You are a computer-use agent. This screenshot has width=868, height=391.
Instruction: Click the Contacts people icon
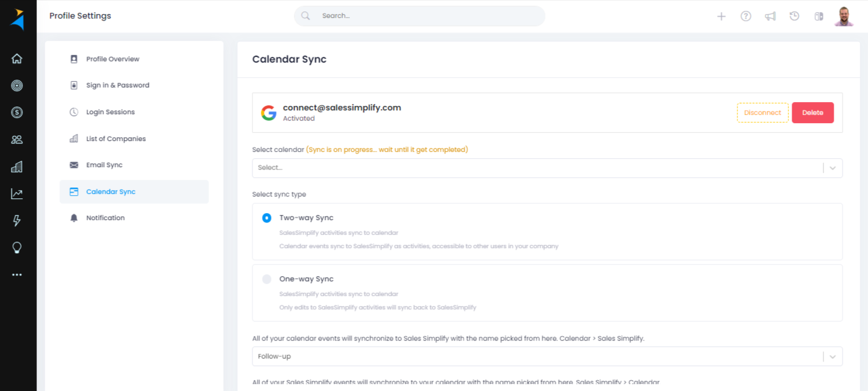point(17,139)
